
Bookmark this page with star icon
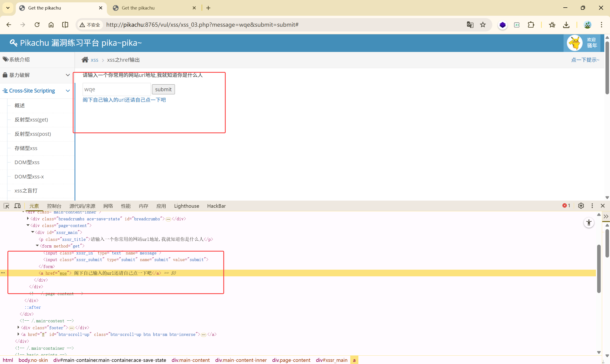pyautogui.click(x=483, y=25)
